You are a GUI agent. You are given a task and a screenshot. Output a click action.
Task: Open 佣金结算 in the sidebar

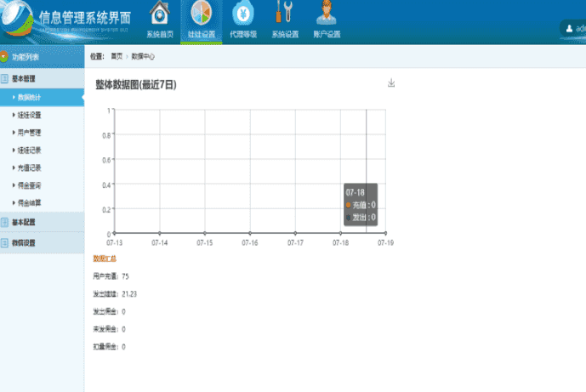[x=29, y=203]
